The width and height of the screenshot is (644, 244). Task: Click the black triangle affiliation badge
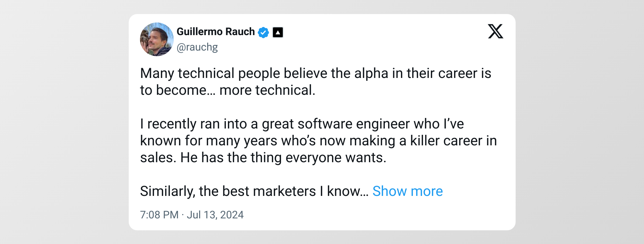pos(278,32)
